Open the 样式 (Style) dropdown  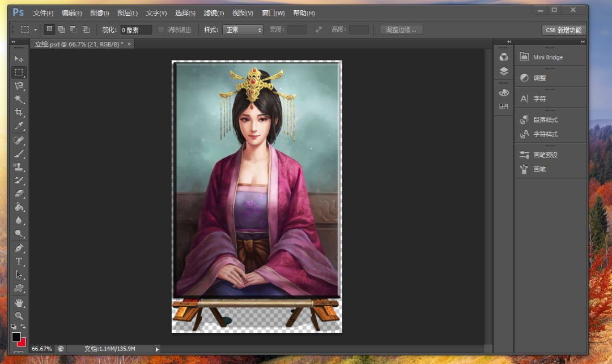(243, 30)
